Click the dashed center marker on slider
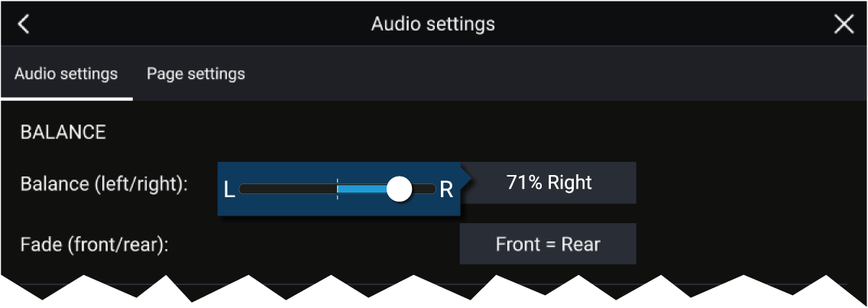 coord(337,189)
